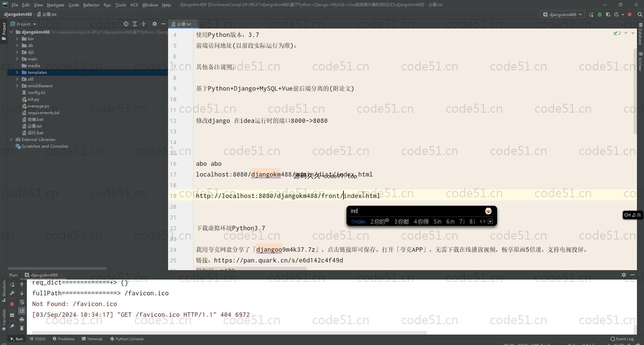Open djangokm488 run configuration dropdown
The image size is (644, 345).
[x=562, y=14]
